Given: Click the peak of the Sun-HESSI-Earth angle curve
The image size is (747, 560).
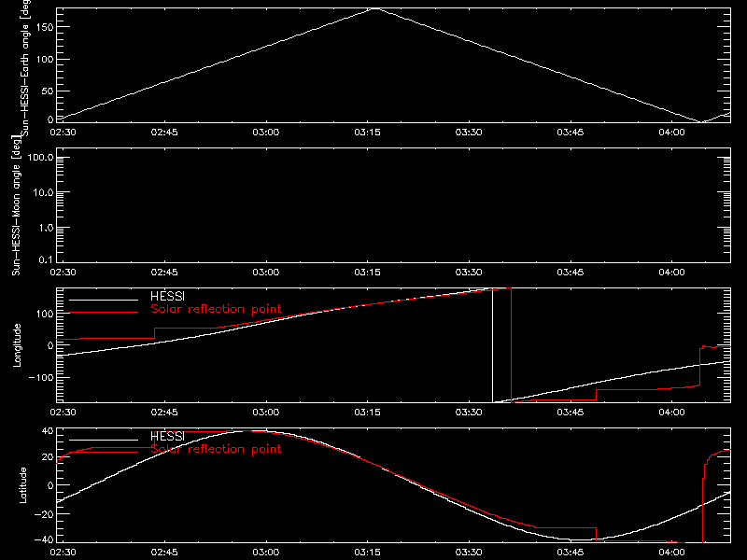Looking at the screenshot, I should pyautogui.click(x=376, y=8).
